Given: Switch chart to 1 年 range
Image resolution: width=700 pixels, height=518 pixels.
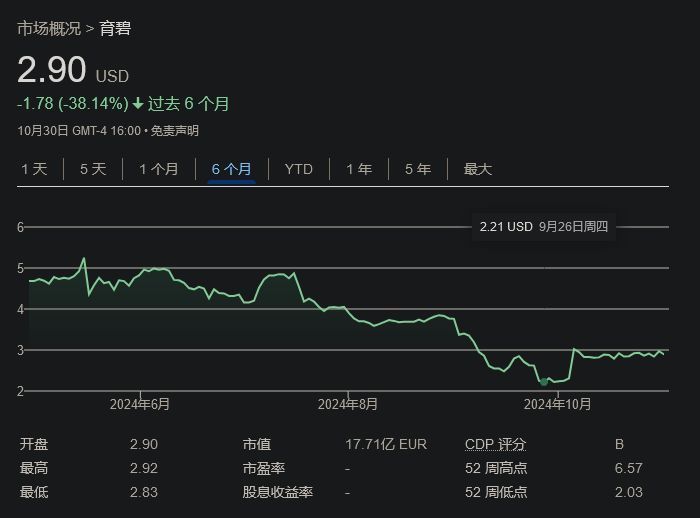Looking at the screenshot, I should (x=359, y=169).
